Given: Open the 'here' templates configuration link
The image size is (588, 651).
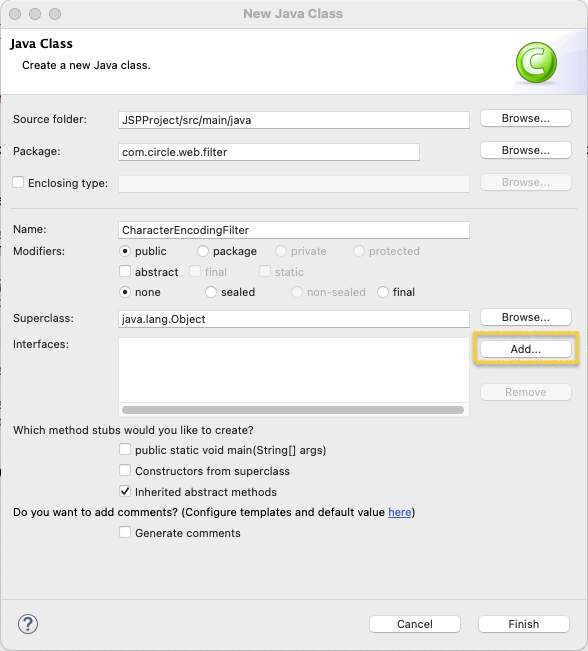Looking at the screenshot, I should 399,512.
